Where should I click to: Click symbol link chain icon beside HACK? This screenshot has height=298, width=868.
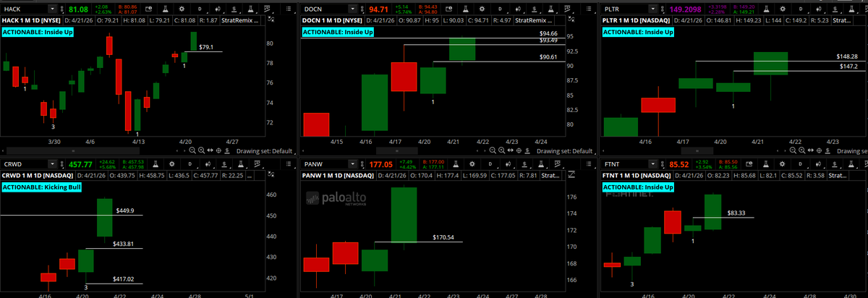62,9
